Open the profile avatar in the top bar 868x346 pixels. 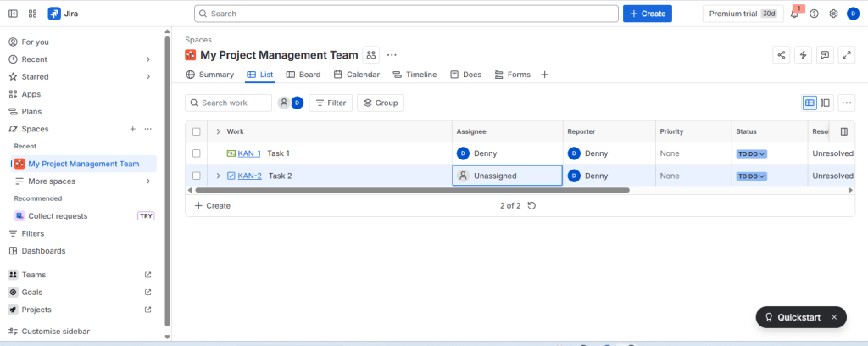[853, 14]
